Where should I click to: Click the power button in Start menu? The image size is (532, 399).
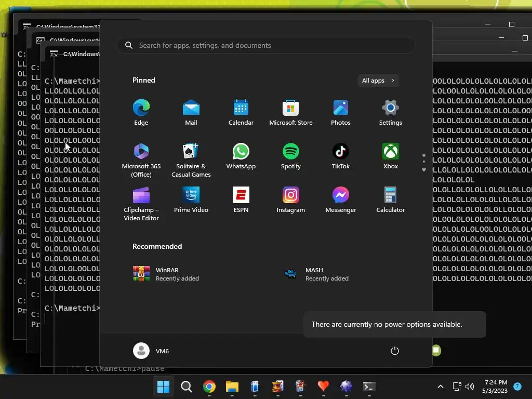click(395, 351)
